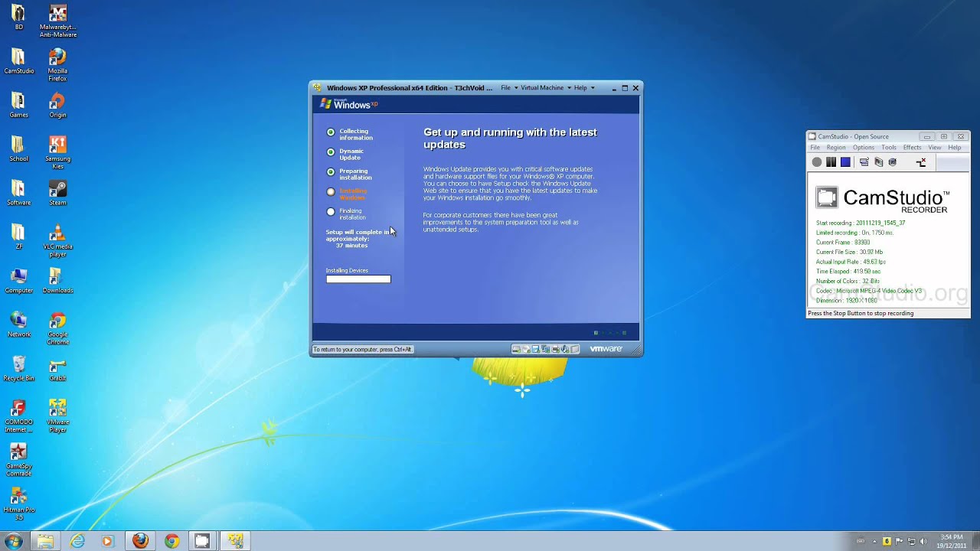This screenshot has width=980, height=551.
Task: Click the VMware floppy drive status icon
Action: click(x=536, y=349)
